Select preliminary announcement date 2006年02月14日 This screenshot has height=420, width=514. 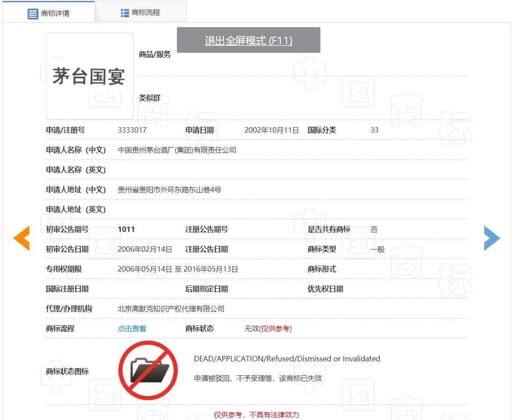pos(145,249)
